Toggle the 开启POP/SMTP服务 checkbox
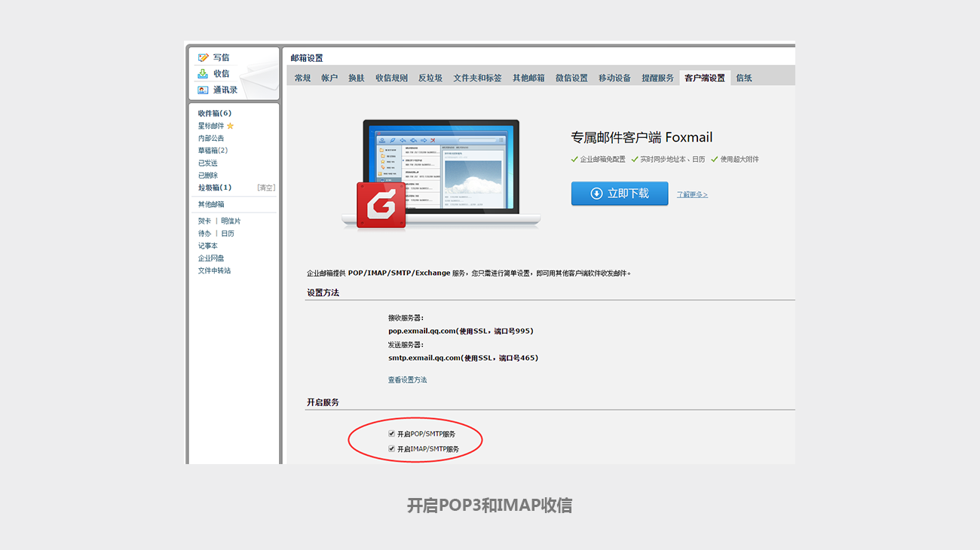Screen dimensions: 980x550 pyautogui.click(x=391, y=434)
